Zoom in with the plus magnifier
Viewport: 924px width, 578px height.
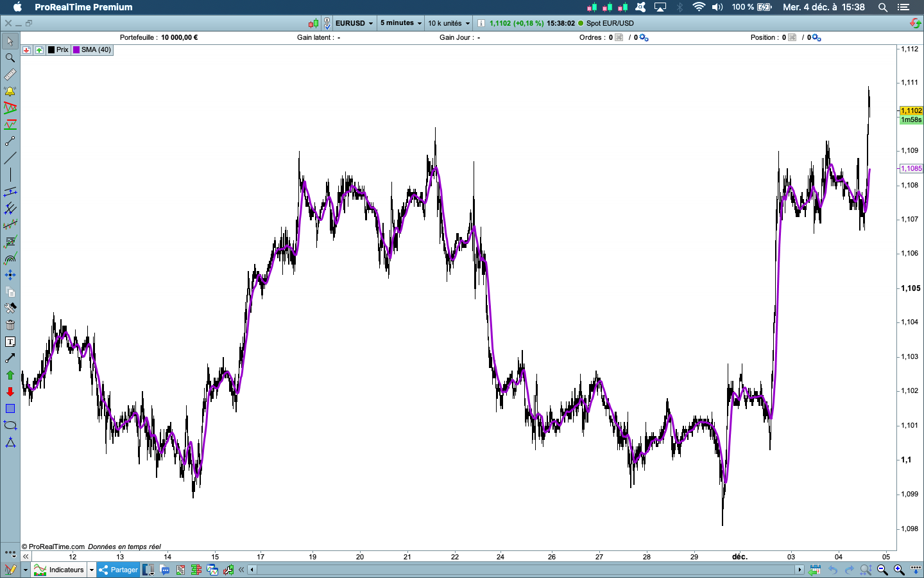pos(899,570)
